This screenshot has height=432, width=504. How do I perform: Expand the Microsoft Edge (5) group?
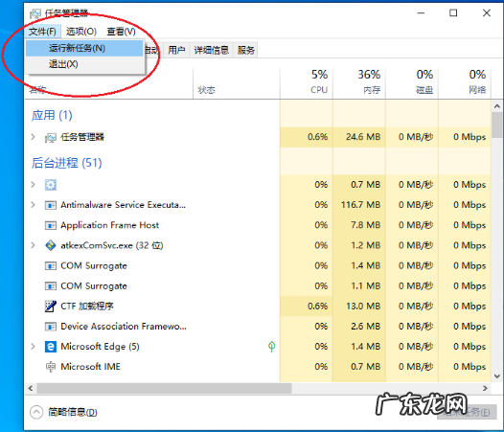(x=33, y=346)
